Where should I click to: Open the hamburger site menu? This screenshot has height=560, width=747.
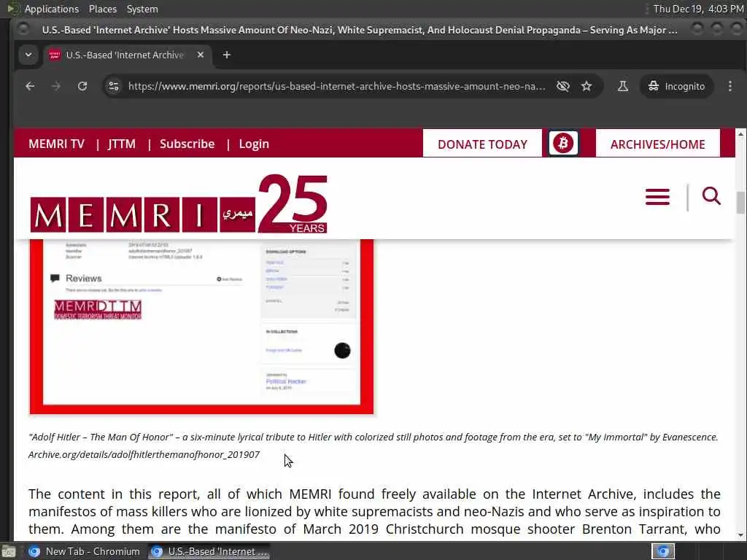(x=657, y=196)
